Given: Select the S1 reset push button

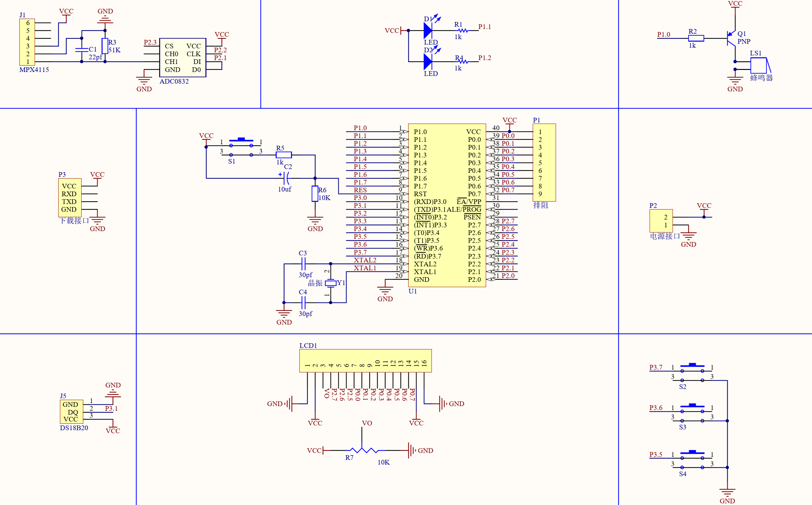Looking at the screenshot, I should 241,147.
